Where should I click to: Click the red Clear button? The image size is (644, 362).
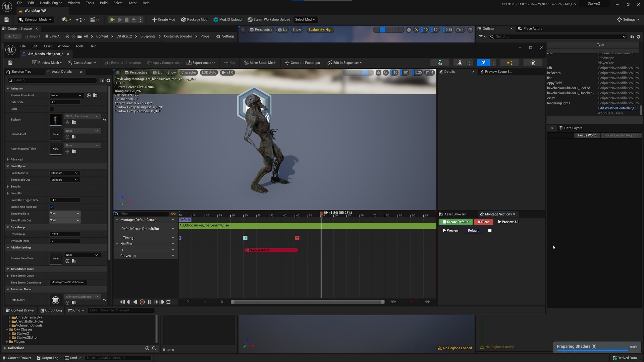pyautogui.click(x=483, y=222)
